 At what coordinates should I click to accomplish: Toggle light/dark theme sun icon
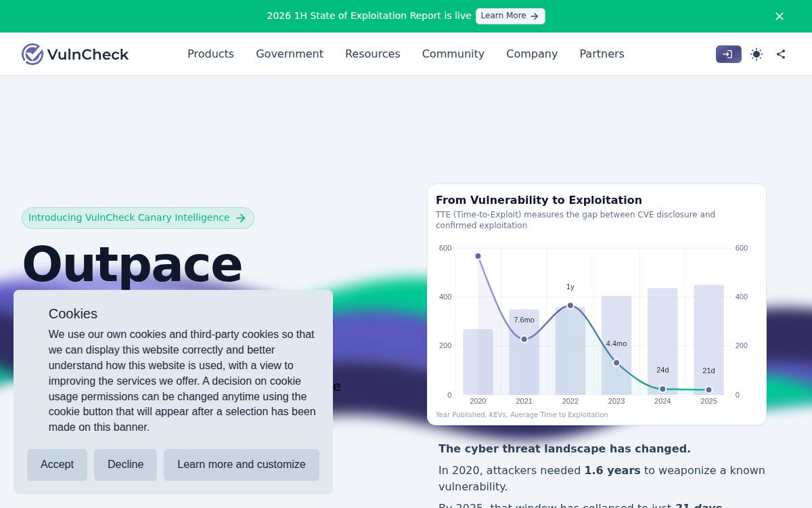point(757,54)
